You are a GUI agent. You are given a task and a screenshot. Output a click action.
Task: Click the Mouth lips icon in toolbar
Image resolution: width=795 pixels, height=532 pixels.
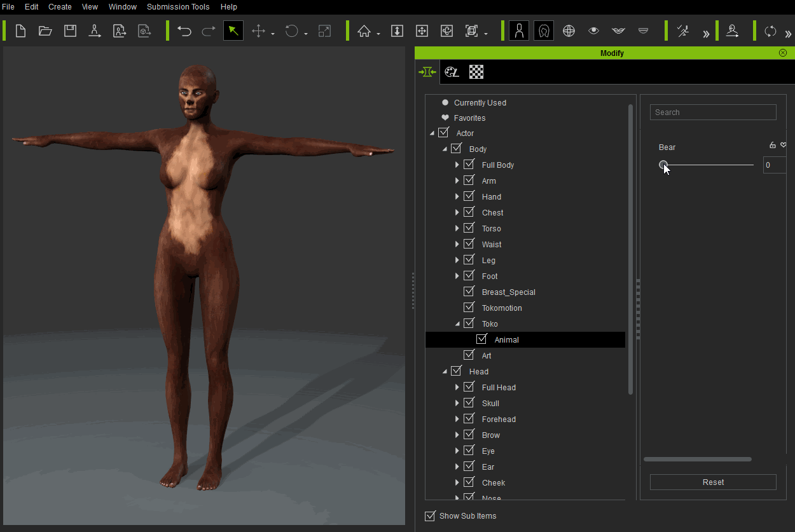pyautogui.click(x=618, y=31)
